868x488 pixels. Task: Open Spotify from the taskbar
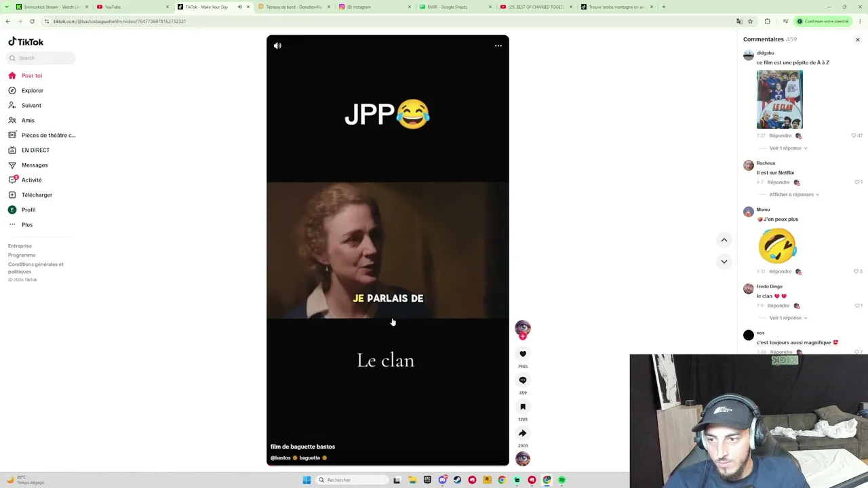pyautogui.click(x=561, y=480)
